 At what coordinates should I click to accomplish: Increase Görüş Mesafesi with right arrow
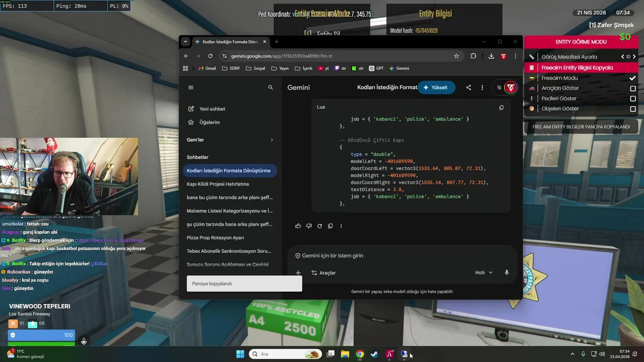click(634, 57)
